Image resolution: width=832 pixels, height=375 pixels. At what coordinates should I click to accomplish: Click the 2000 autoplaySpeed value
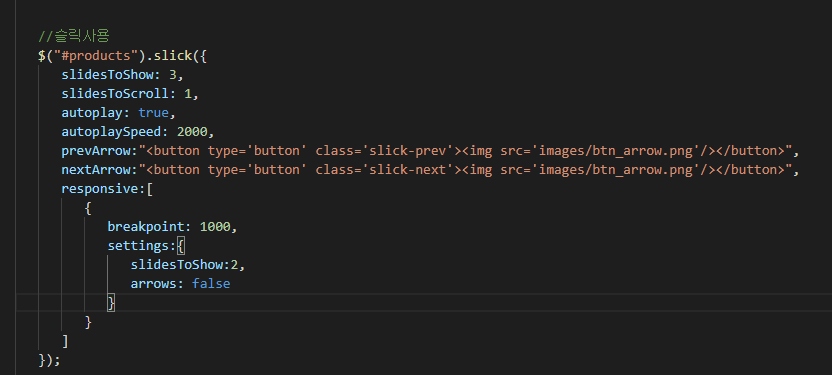click(192, 132)
